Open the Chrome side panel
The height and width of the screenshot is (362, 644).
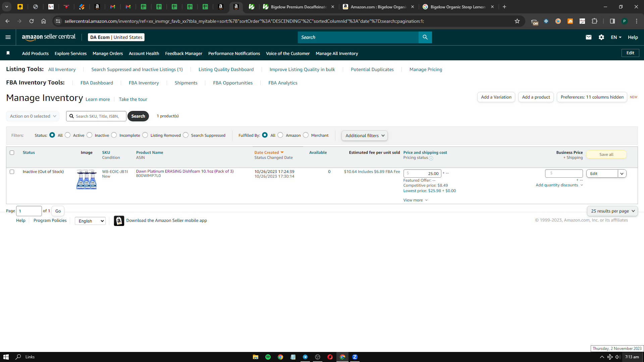[612, 21]
